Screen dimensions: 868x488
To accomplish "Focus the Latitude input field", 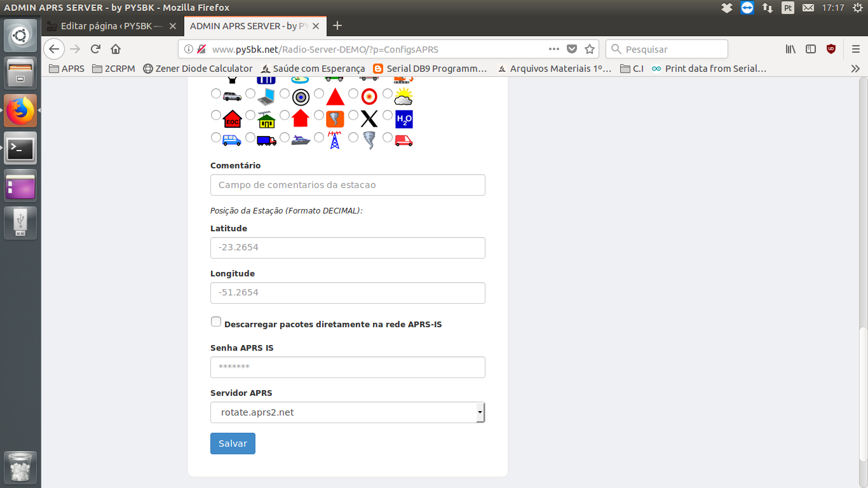I will pyautogui.click(x=348, y=248).
